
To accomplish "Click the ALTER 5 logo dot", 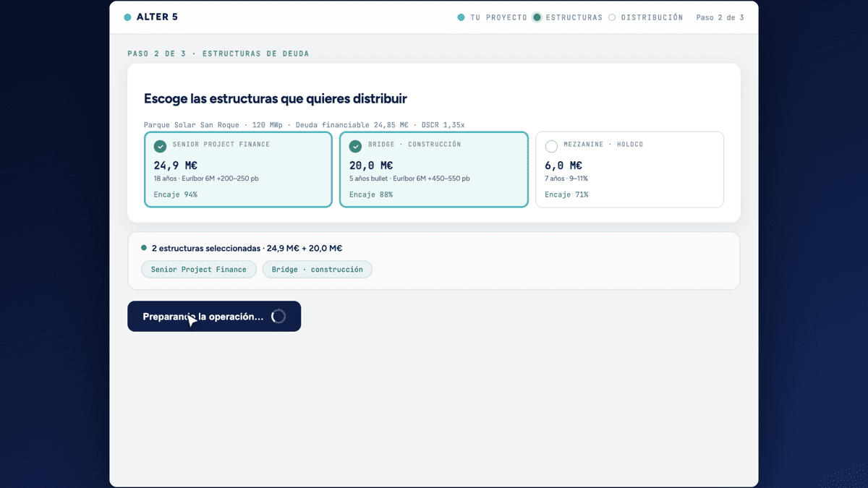I will point(128,17).
